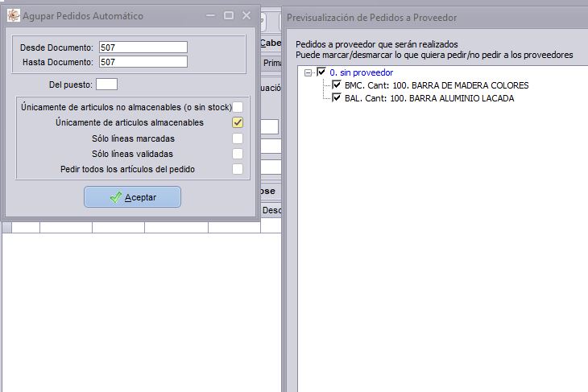Enable Únicamente de articulos no almacenables checkbox
The width and height of the screenshot is (588, 392).
tap(238, 107)
